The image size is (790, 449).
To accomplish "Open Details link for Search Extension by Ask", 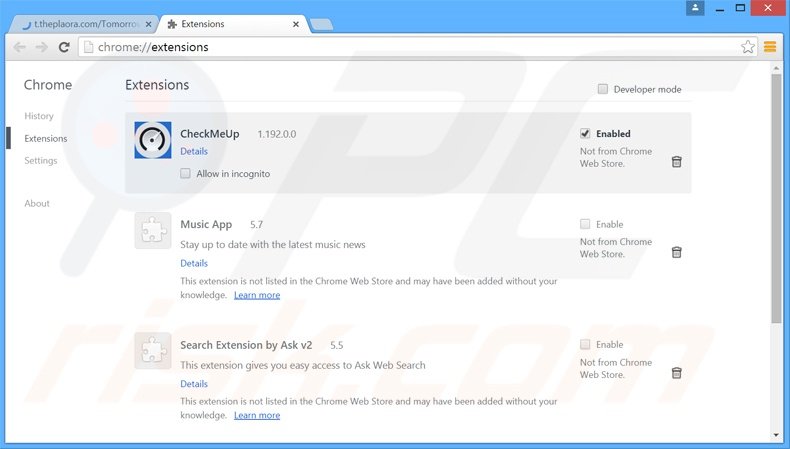I will click(x=194, y=383).
